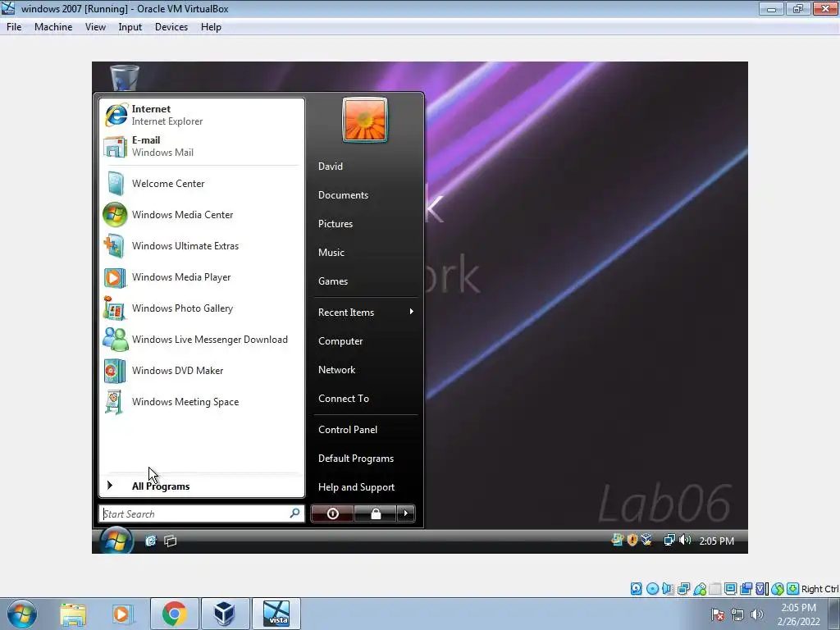Click the Right Ctrl host key indicator

pyautogui.click(x=819, y=589)
